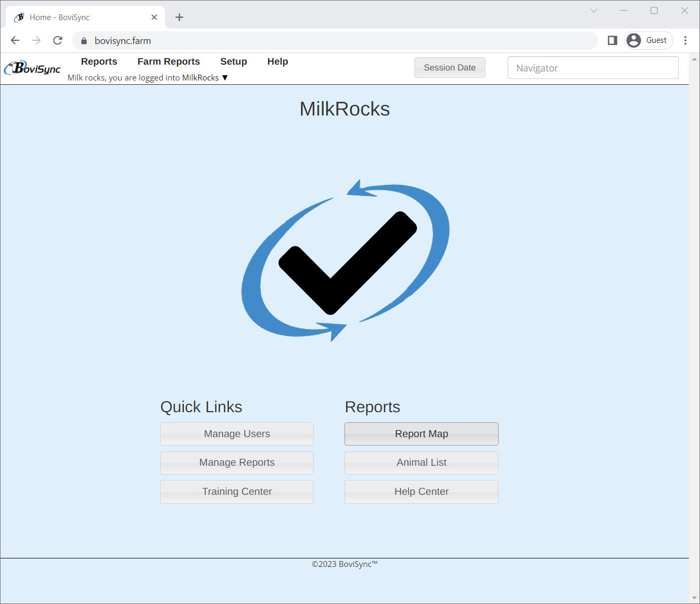The image size is (700, 604).
Task: Open Chrome three-dot menu
Action: coord(685,40)
